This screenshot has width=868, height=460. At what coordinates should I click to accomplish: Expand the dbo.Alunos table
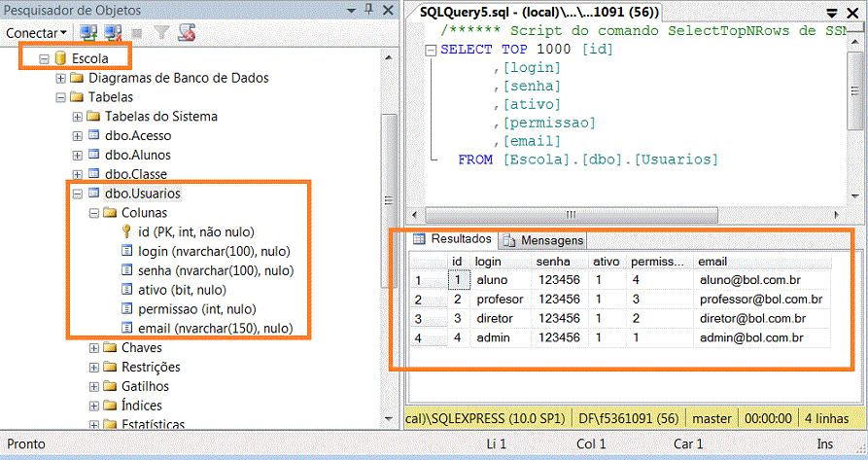coord(78,156)
